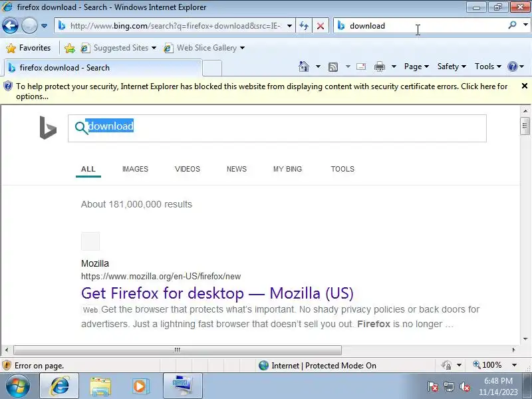Viewport: 532px width, 399px height.
Task: Click the Refresh page icon
Action: coord(304,26)
